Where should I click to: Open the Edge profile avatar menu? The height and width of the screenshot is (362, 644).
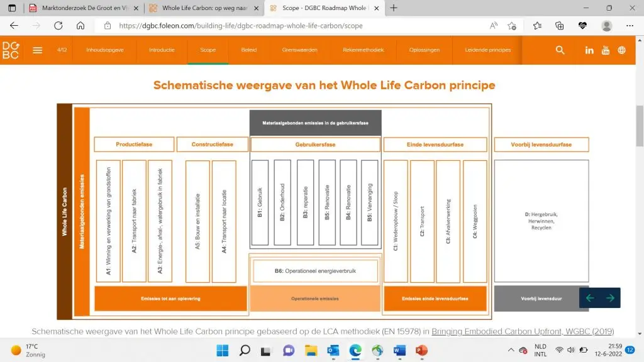(x=606, y=26)
